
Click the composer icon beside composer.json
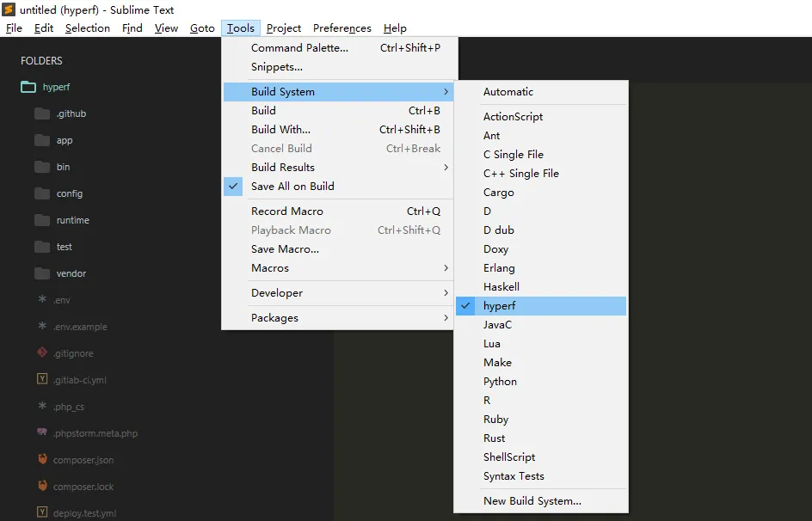pyautogui.click(x=42, y=459)
